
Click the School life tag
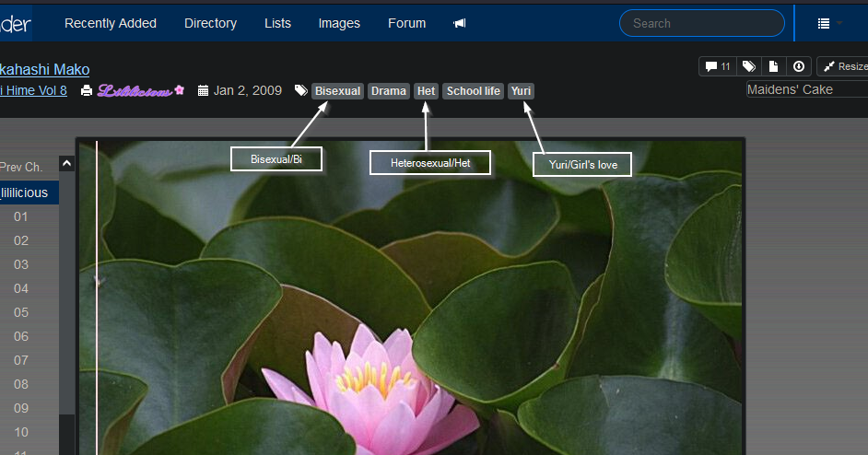point(473,91)
